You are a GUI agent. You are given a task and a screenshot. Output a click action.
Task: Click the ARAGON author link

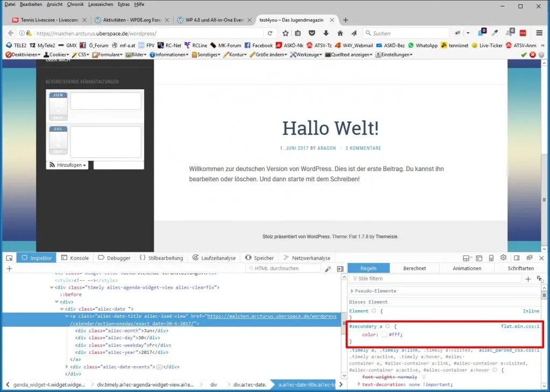pos(326,148)
